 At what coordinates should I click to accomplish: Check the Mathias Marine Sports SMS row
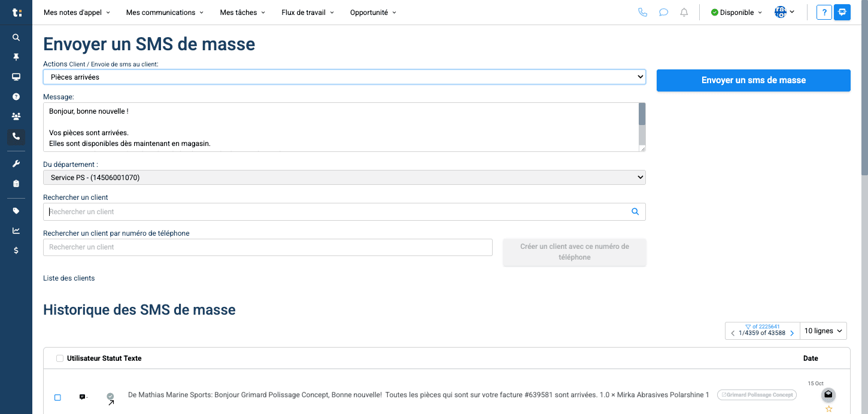[57, 397]
